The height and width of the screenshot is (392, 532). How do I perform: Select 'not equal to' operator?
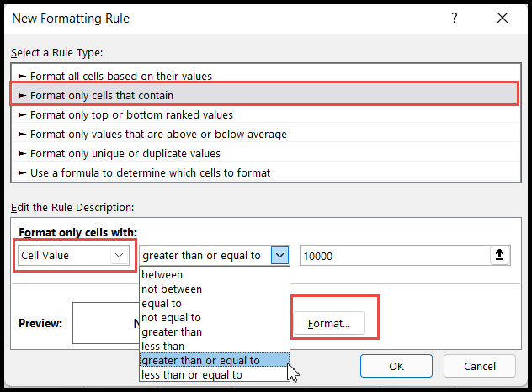pyautogui.click(x=172, y=317)
